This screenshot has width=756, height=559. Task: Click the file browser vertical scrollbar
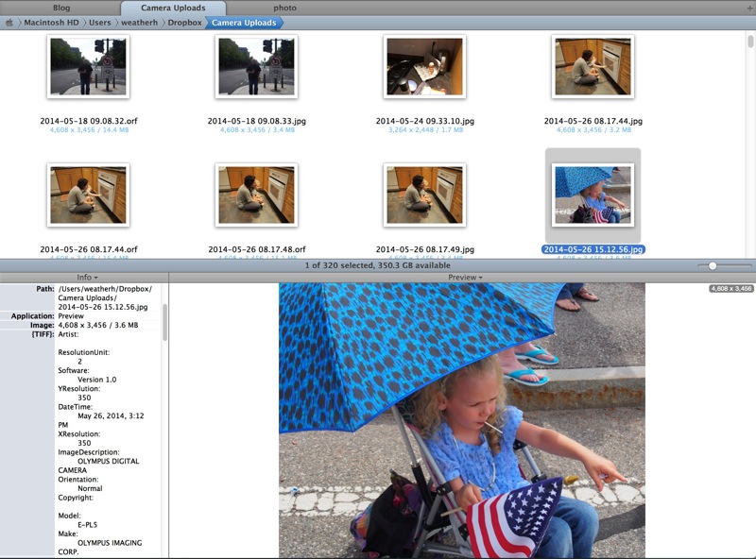click(750, 42)
